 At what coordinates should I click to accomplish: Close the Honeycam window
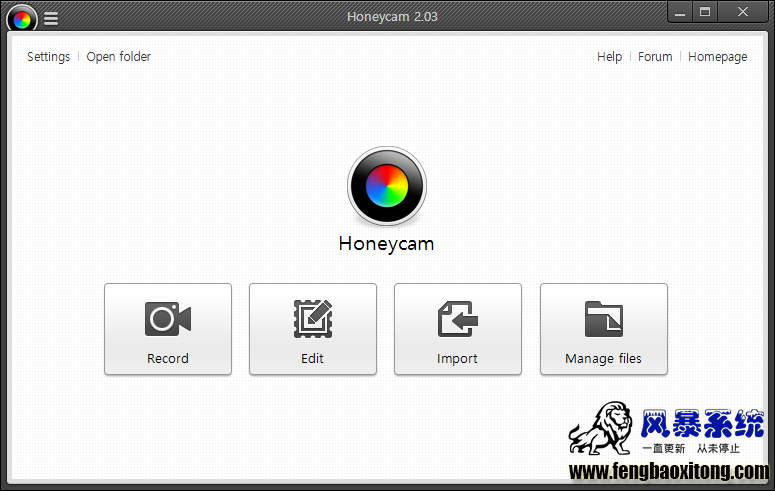click(x=743, y=12)
